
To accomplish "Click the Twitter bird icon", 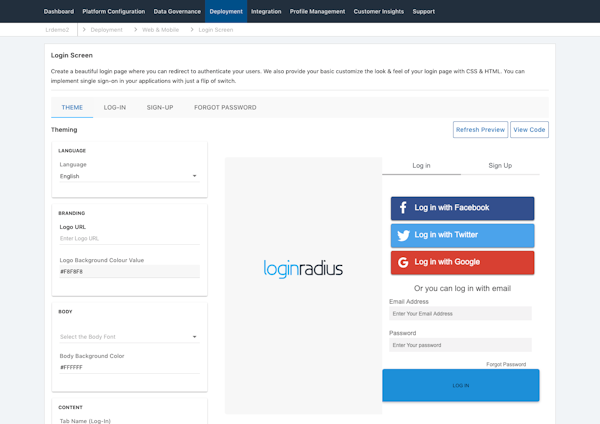I will point(403,235).
